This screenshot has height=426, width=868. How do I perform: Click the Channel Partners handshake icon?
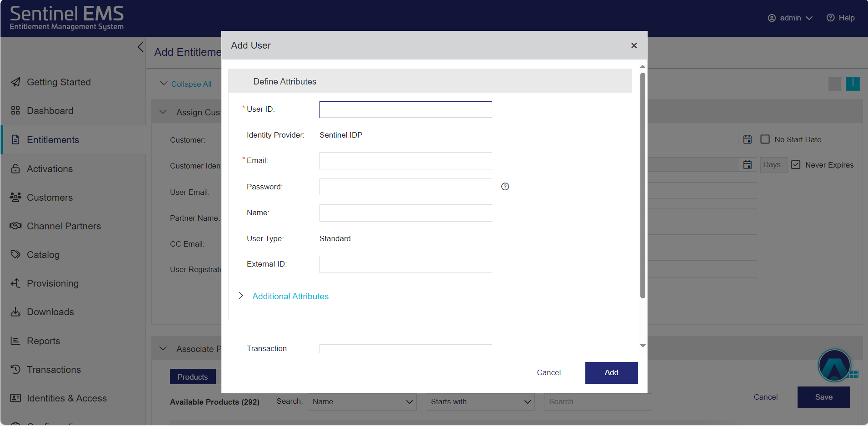pyautogui.click(x=15, y=226)
